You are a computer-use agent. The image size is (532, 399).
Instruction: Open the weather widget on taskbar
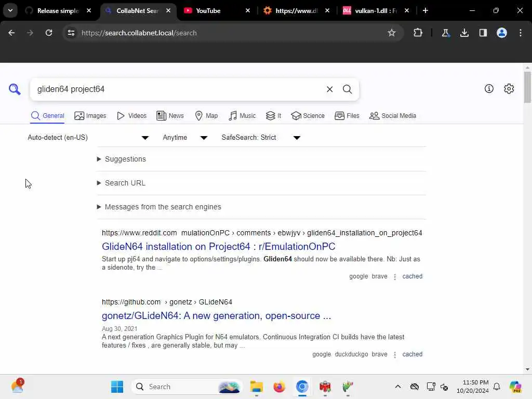pyautogui.click(x=17, y=386)
